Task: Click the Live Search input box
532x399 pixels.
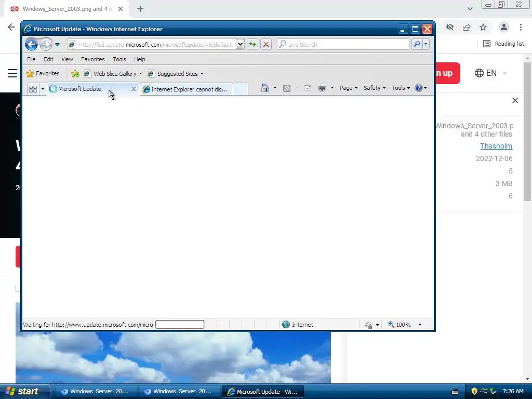Action: [x=343, y=45]
